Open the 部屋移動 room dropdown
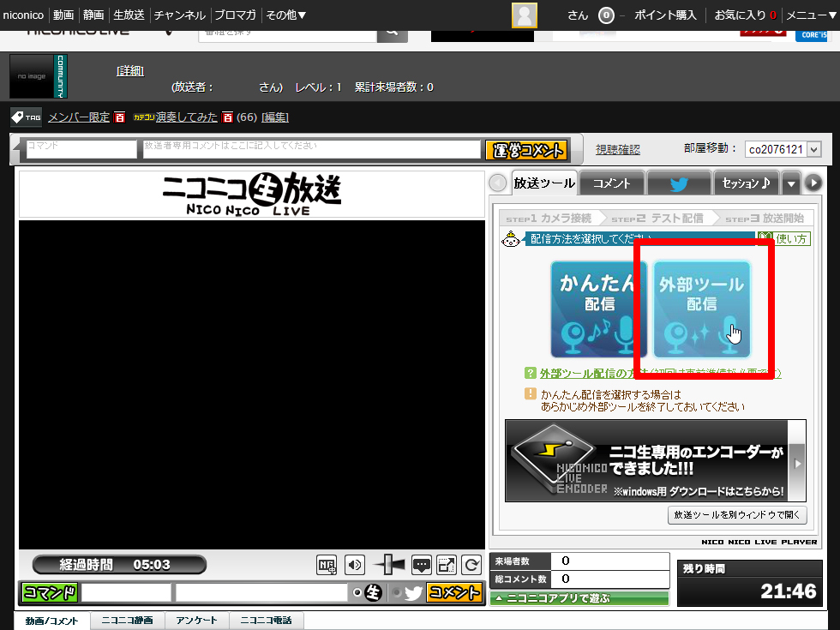 [783, 149]
